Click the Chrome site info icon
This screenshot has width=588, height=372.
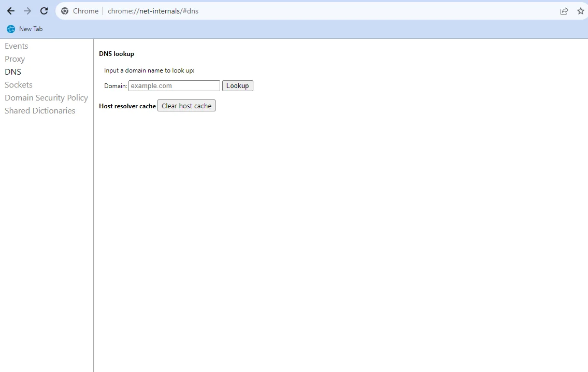coord(65,11)
